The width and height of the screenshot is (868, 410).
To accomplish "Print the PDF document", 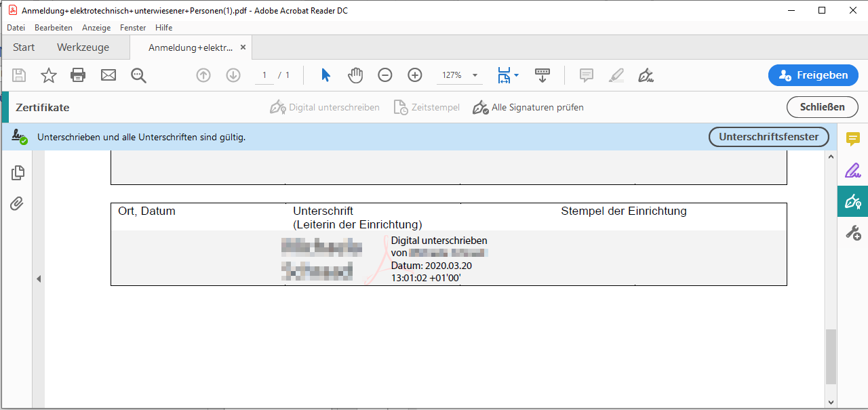I will point(78,75).
